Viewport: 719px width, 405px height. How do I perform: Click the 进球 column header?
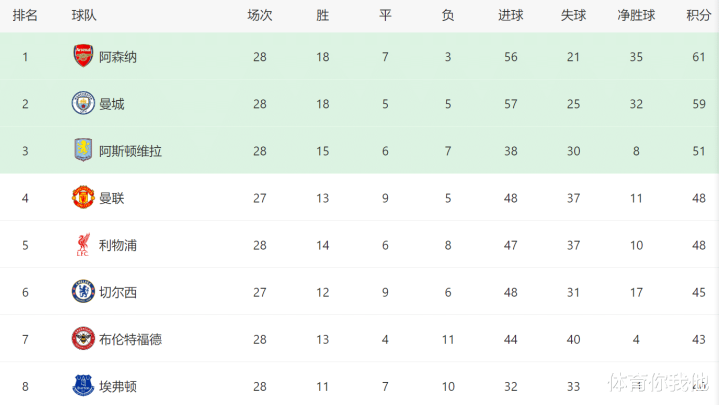pos(510,15)
